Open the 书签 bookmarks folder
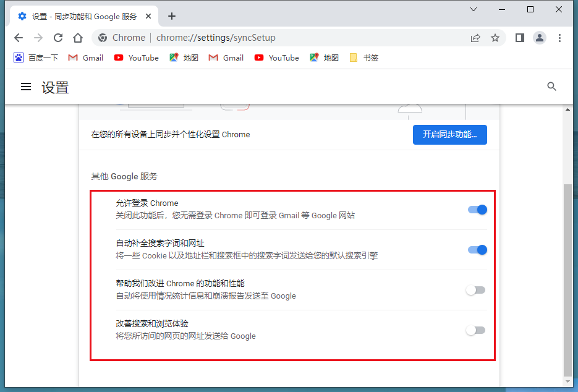The height and width of the screenshot is (392, 578). 364,58
